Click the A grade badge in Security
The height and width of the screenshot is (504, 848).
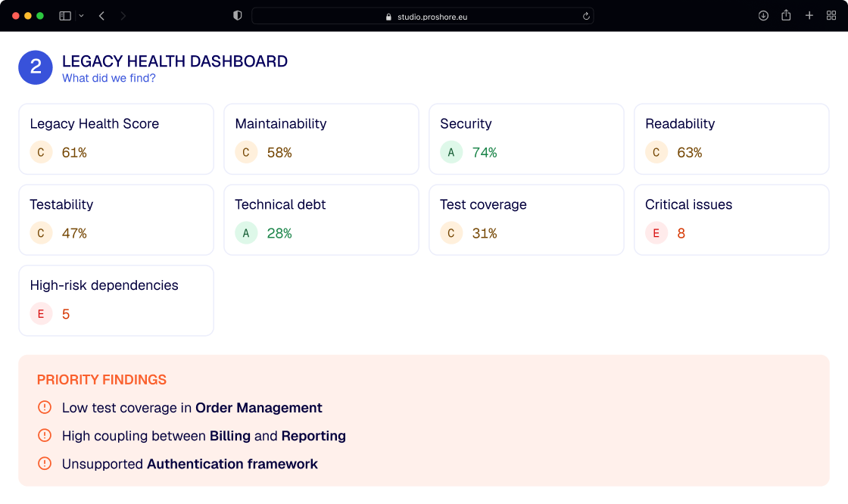click(x=451, y=153)
